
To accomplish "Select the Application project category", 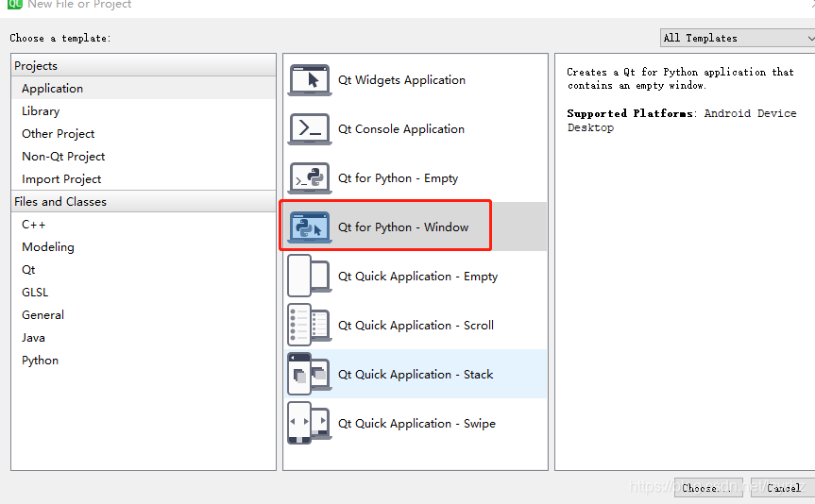I will [x=144, y=89].
